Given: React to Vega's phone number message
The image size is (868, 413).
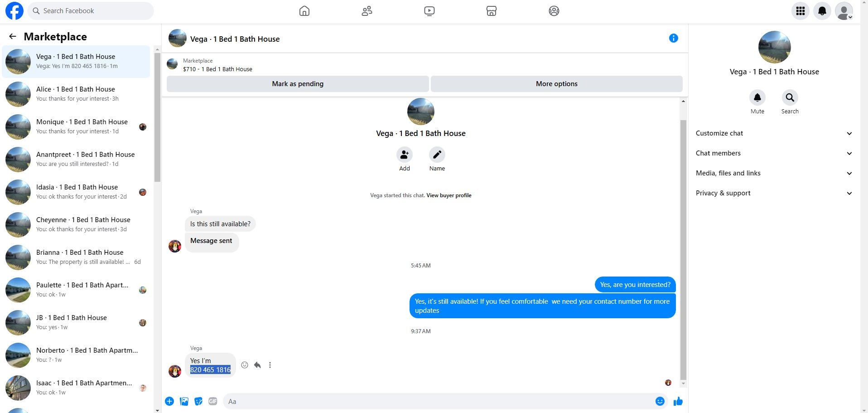Looking at the screenshot, I should pos(245,365).
